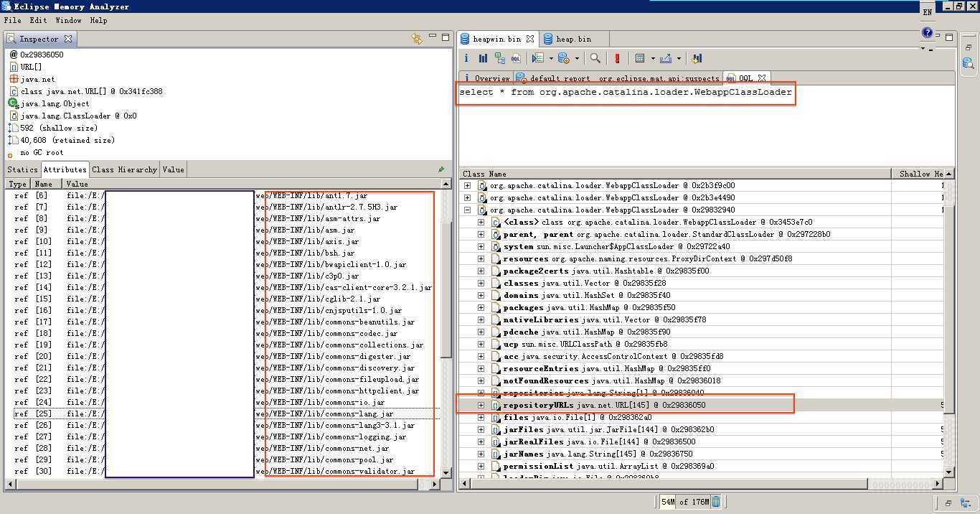This screenshot has width=980, height=514.
Task: Close the heapwin.bin editor tab
Action: 530,39
